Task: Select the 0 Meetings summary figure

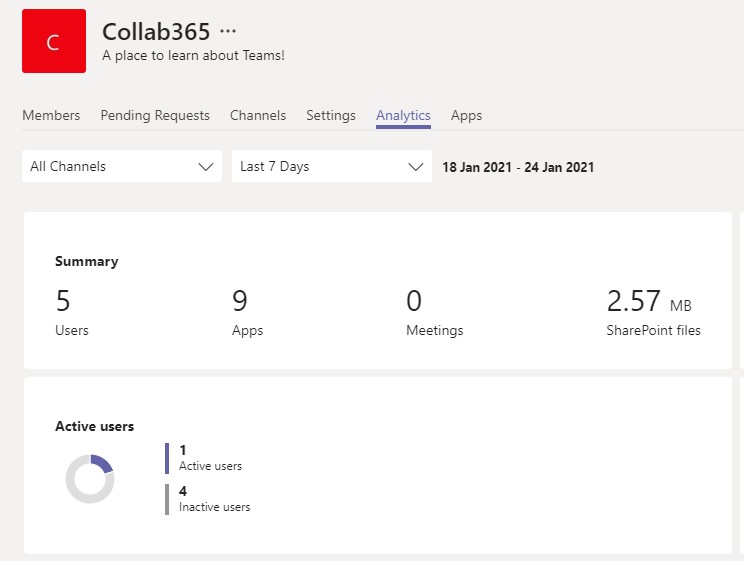Action: 414,301
